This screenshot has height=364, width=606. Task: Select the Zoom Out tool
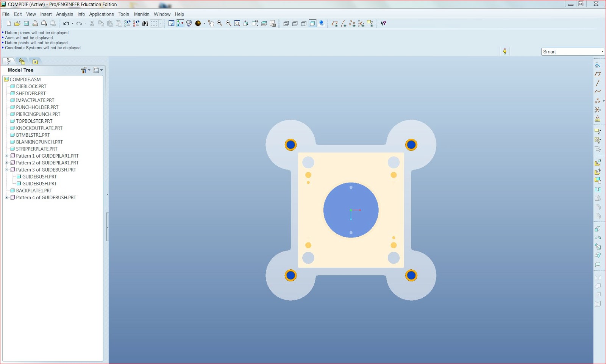coord(228,23)
